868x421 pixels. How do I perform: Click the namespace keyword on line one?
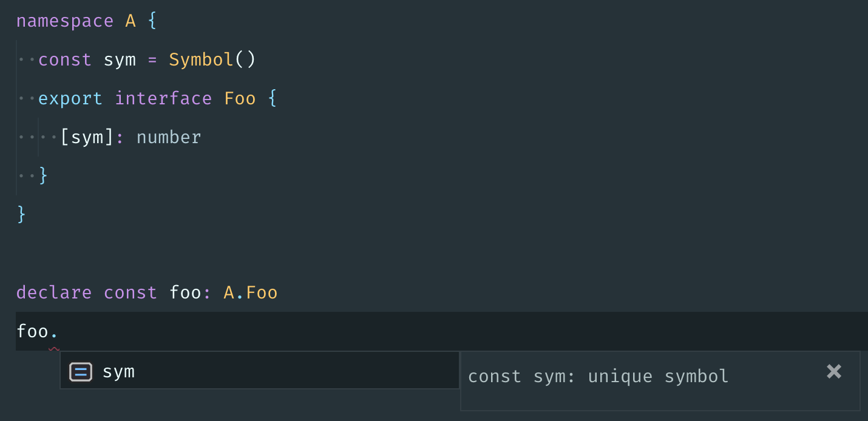coord(64,20)
